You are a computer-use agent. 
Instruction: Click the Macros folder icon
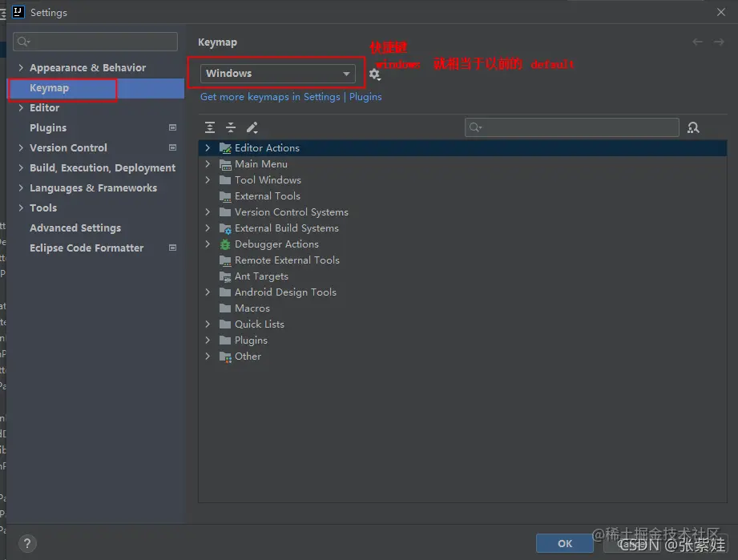(225, 308)
